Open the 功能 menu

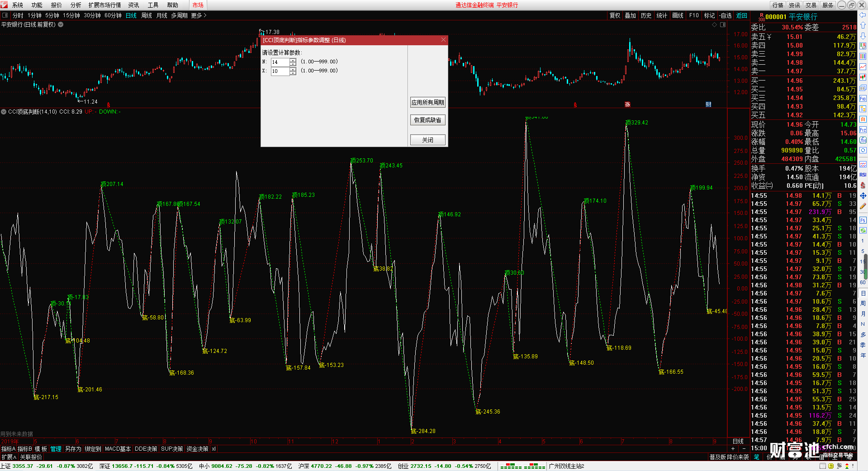pos(37,5)
